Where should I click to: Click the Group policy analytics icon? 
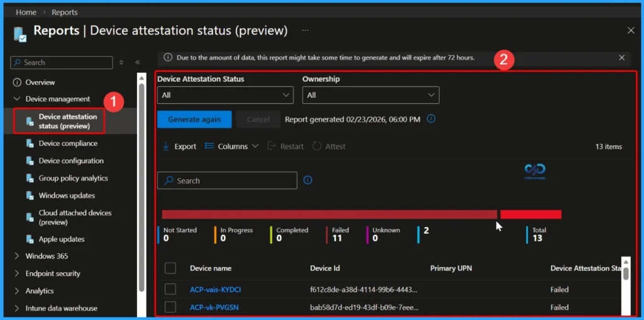click(x=30, y=179)
